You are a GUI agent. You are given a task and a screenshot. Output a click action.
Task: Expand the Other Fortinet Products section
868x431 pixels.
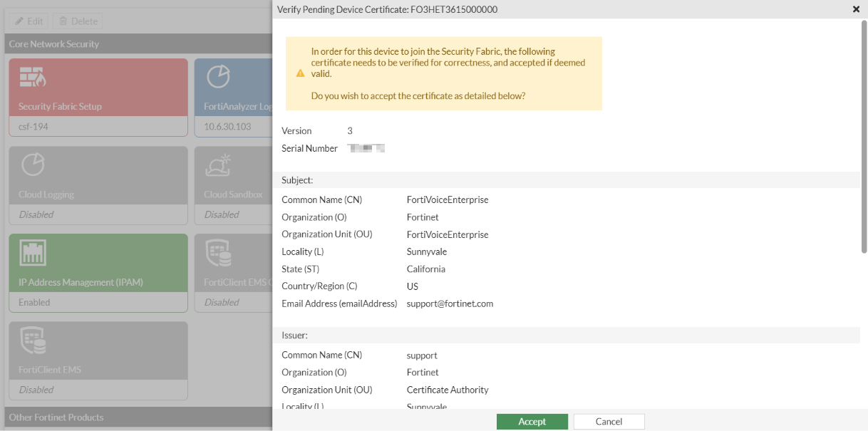click(x=56, y=417)
